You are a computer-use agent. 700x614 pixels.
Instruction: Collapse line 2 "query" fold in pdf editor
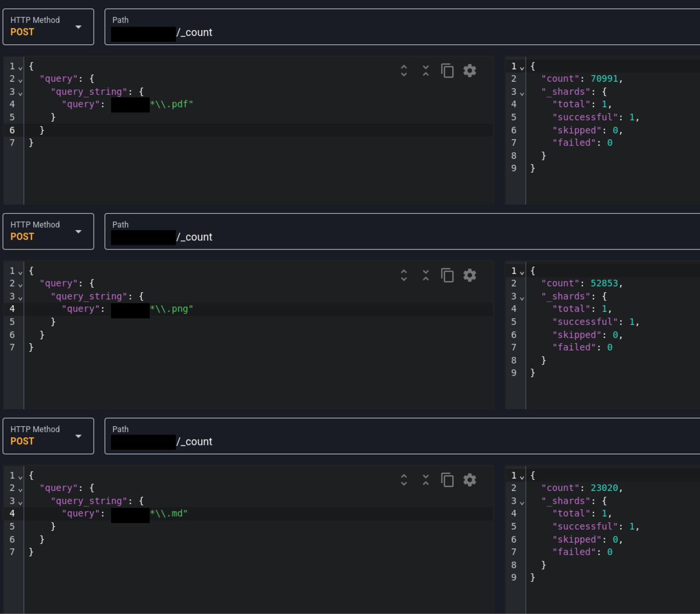pyautogui.click(x=20, y=81)
